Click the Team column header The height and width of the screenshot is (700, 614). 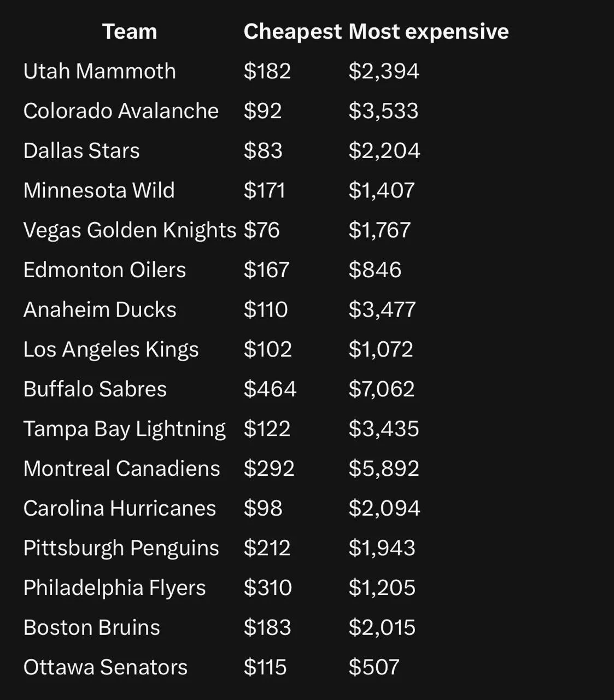click(130, 31)
